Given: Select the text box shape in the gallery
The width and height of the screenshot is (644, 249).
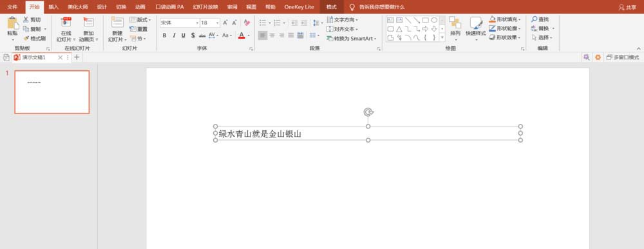Looking at the screenshot, I should 391,20.
